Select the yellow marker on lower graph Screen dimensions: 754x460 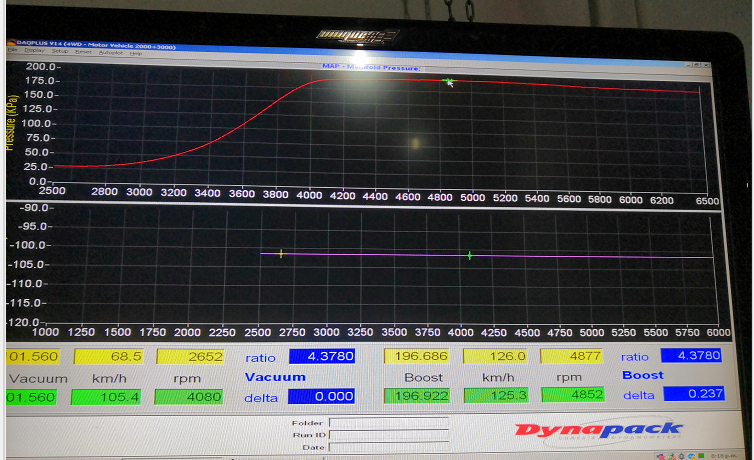click(x=281, y=253)
